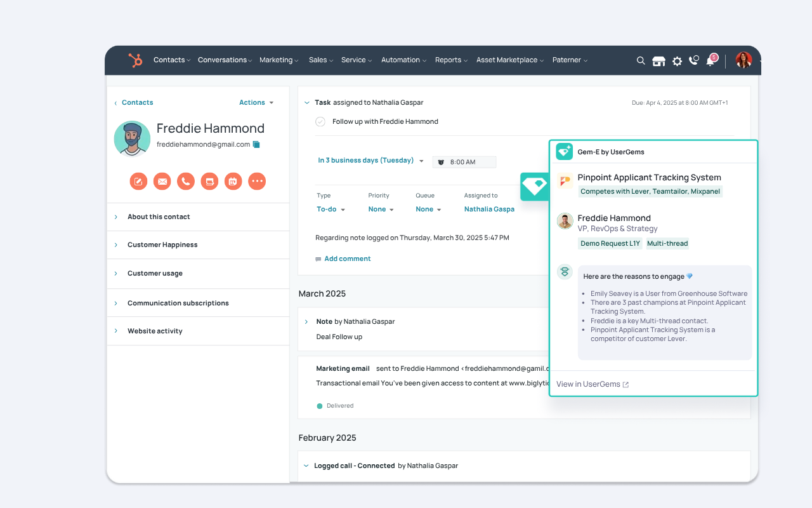Screen dimensions: 812x508
Task: Click the teal UserGems diamond icon
Action: [x=534, y=186]
